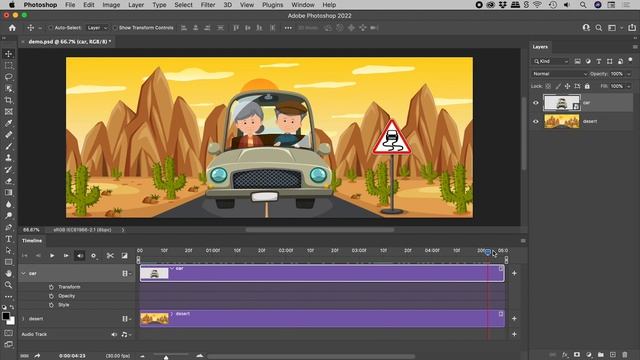Image resolution: width=640 pixels, height=360 pixels.
Task: Add media to the desert track plus button
Action: point(514,319)
